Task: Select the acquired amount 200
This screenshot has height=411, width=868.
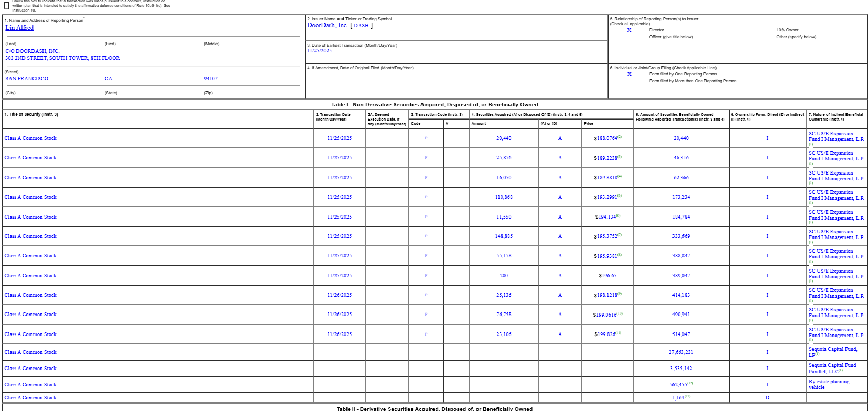Action: tap(504, 276)
